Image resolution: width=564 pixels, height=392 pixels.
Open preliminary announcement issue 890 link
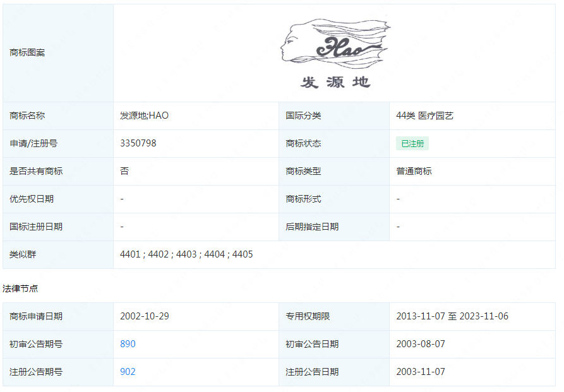pos(128,344)
